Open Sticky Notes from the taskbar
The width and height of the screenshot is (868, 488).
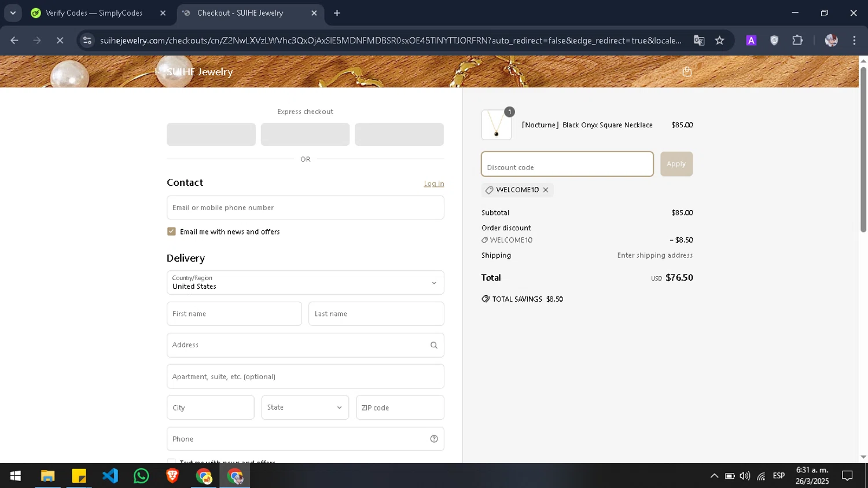(79, 476)
